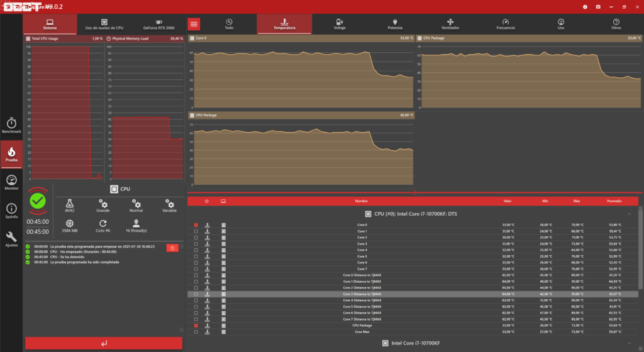
Task: Click the large red return button
Action: [x=104, y=343]
